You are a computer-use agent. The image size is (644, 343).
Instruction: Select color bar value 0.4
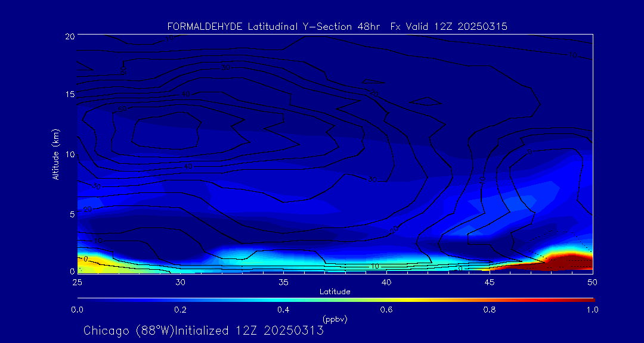tap(283, 310)
